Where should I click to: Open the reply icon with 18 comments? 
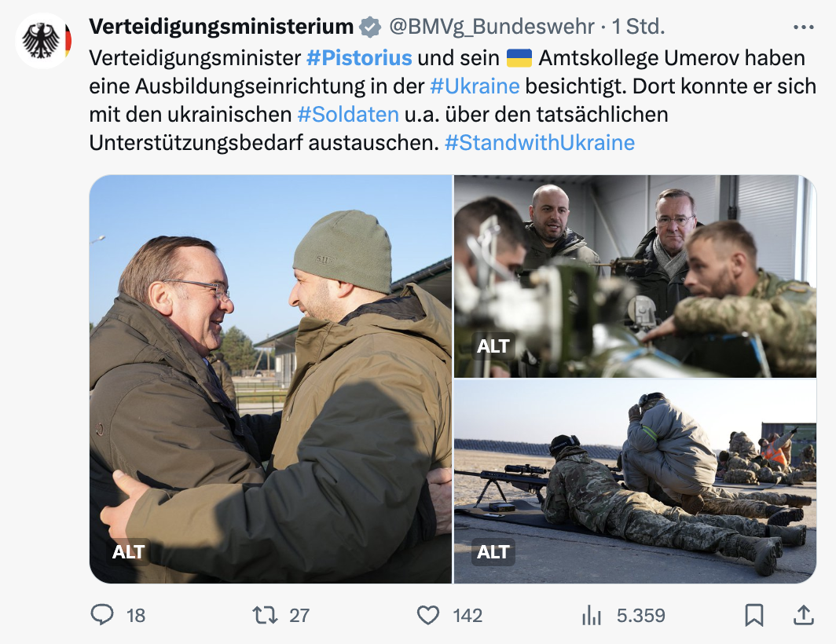coord(102,615)
